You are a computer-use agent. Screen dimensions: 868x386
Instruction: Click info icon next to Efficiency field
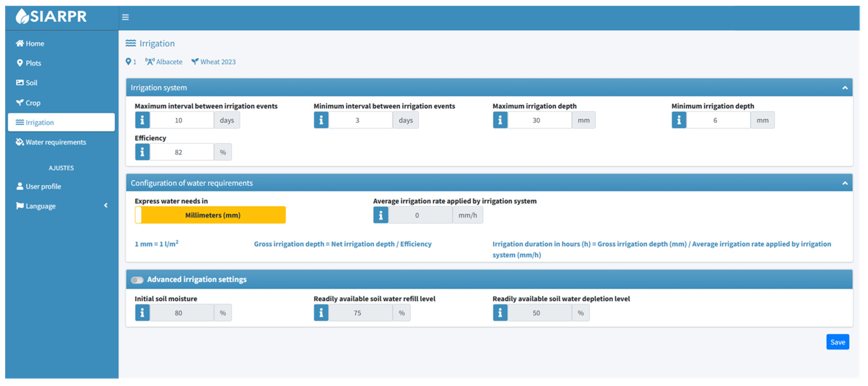pyautogui.click(x=142, y=152)
